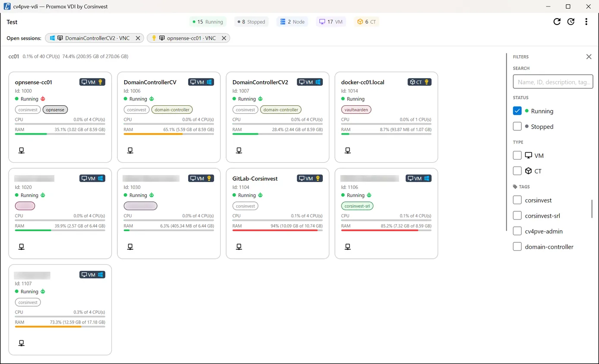Open console icon on Id 1020 card
Screen dimensions: 599x364
(x=21, y=247)
